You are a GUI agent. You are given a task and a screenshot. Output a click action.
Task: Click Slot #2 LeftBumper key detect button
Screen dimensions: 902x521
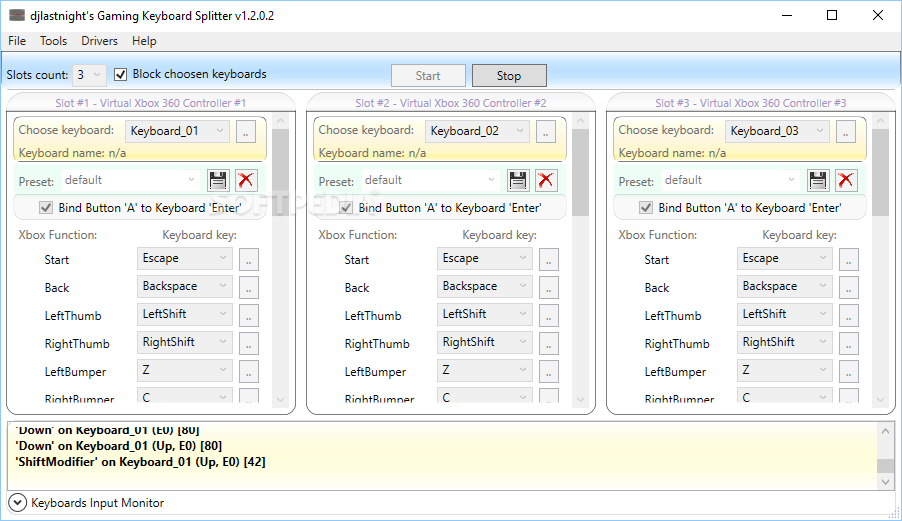coord(549,371)
